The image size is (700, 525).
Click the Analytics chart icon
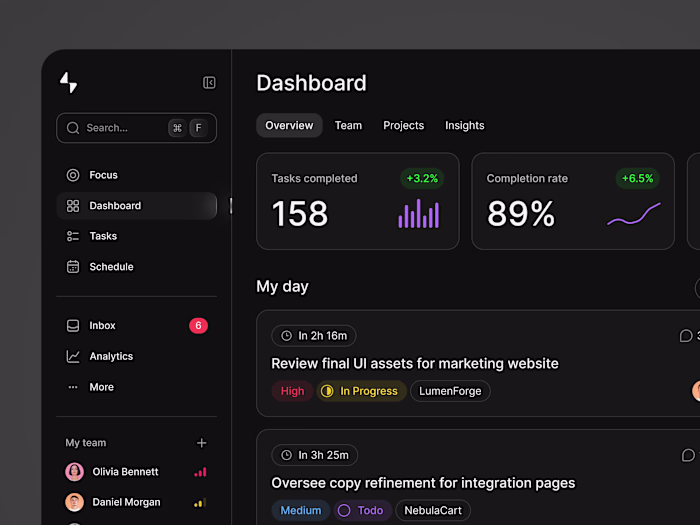[73, 356]
